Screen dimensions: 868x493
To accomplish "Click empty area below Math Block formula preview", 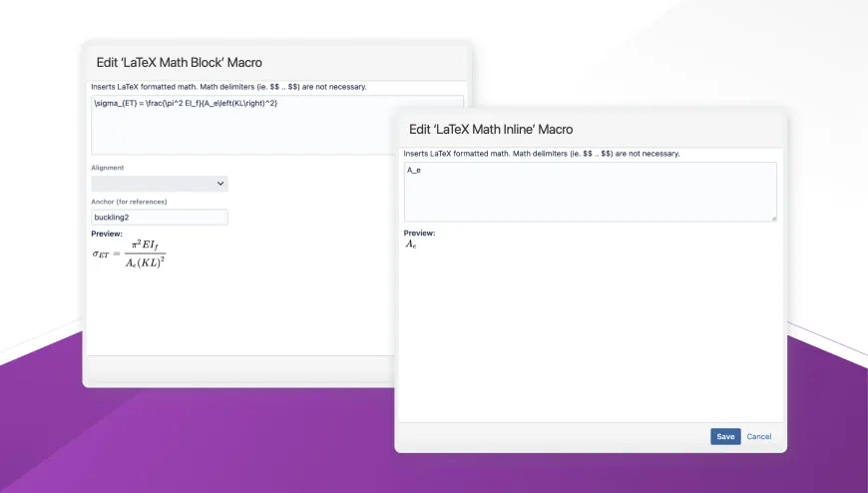I will (x=239, y=309).
